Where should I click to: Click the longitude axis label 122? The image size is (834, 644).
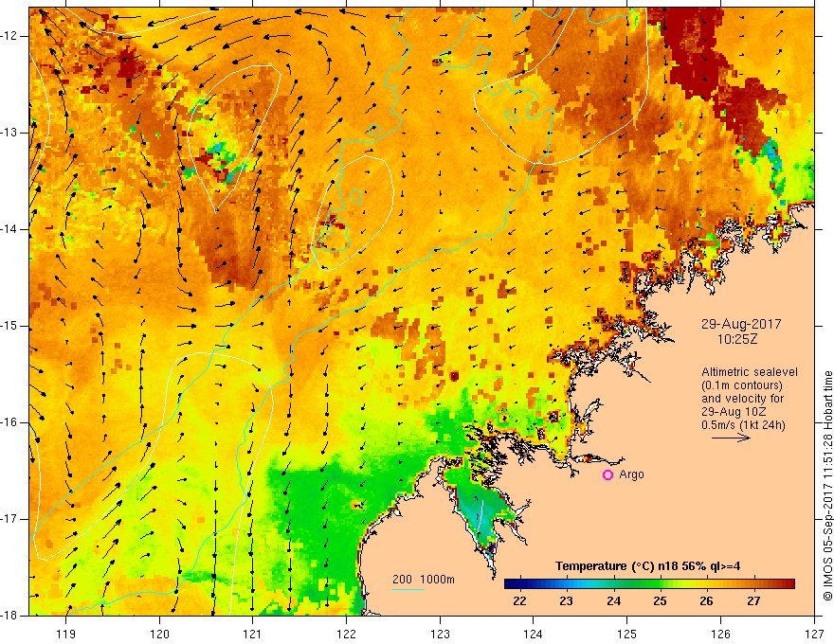point(346,634)
